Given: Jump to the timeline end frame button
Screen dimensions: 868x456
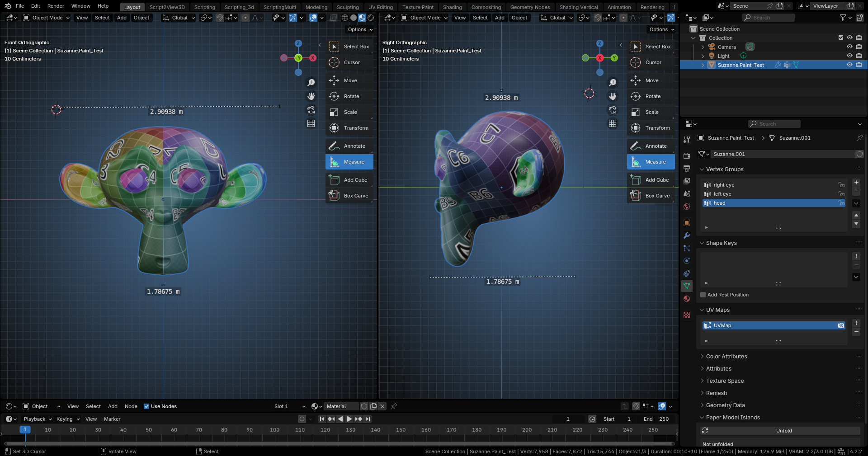Looking at the screenshot, I should click(x=368, y=419).
